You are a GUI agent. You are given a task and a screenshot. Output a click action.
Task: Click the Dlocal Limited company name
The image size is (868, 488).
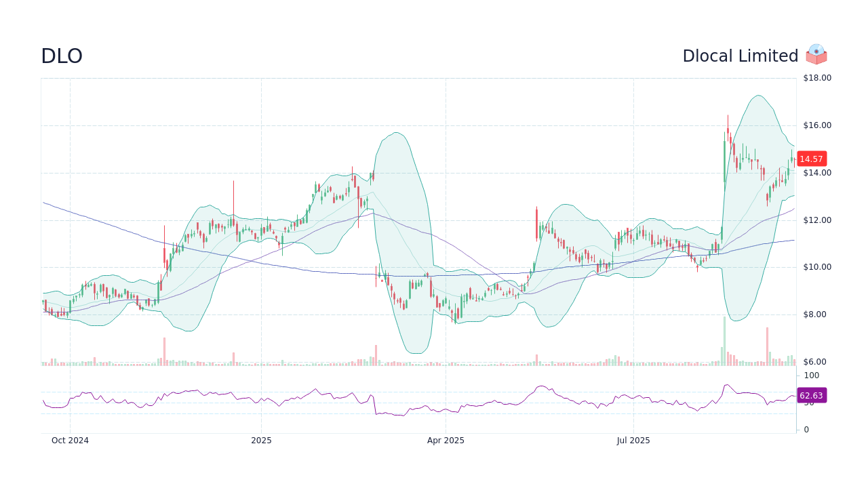point(741,56)
